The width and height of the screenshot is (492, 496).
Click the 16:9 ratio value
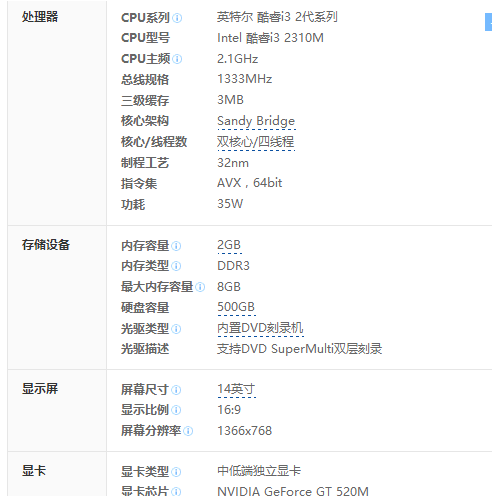(x=229, y=410)
